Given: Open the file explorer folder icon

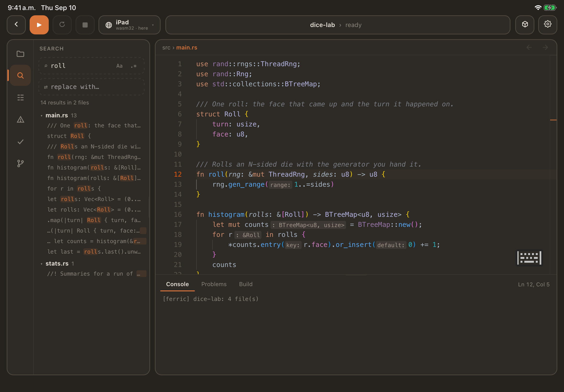Looking at the screenshot, I should point(20,54).
